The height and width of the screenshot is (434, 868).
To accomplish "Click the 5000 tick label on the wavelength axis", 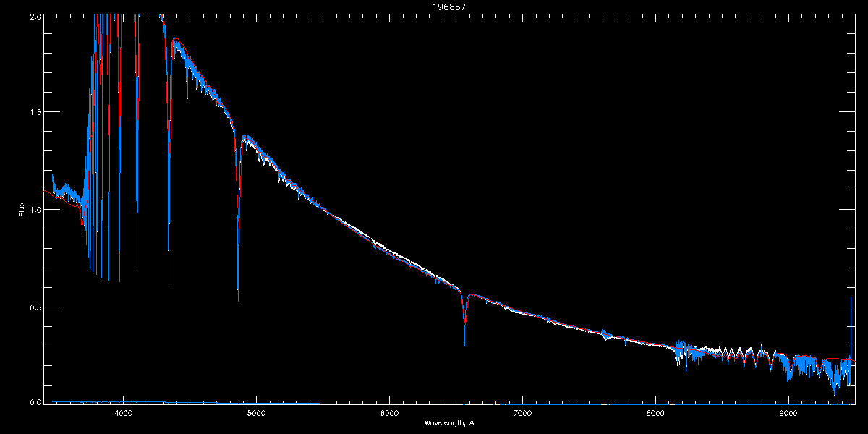I will pyautogui.click(x=256, y=414).
